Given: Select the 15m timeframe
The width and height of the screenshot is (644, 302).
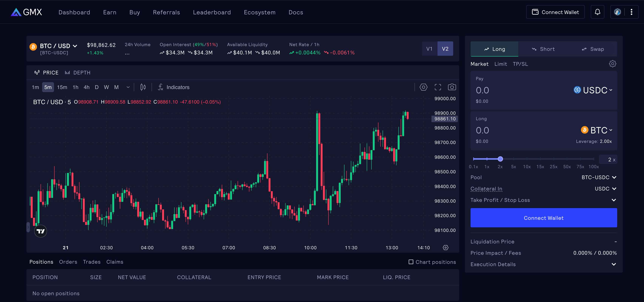Looking at the screenshot, I should (62, 87).
